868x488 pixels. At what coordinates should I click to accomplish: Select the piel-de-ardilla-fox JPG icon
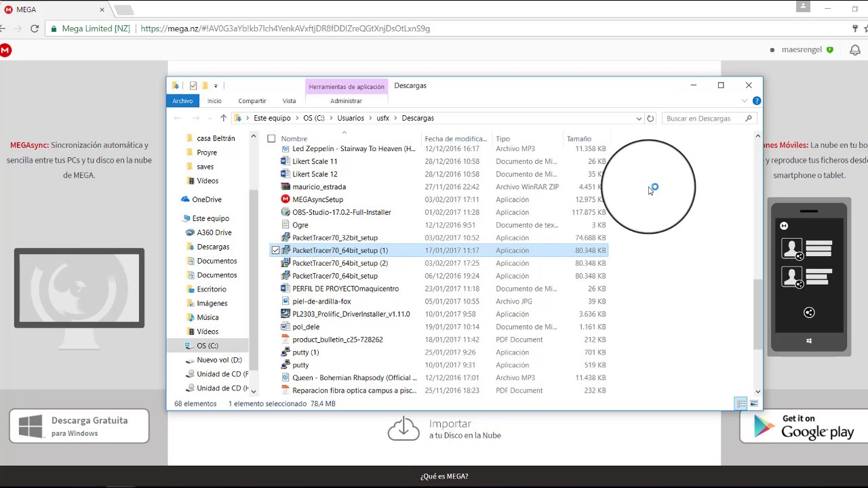pyautogui.click(x=285, y=302)
